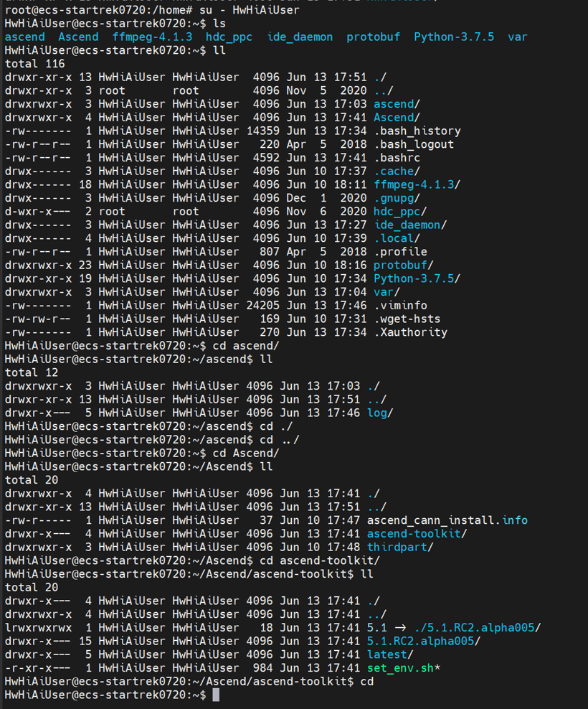588x709 pixels.
Task: Click the ascend_cann_install.info file name
Action: click(x=447, y=520)
